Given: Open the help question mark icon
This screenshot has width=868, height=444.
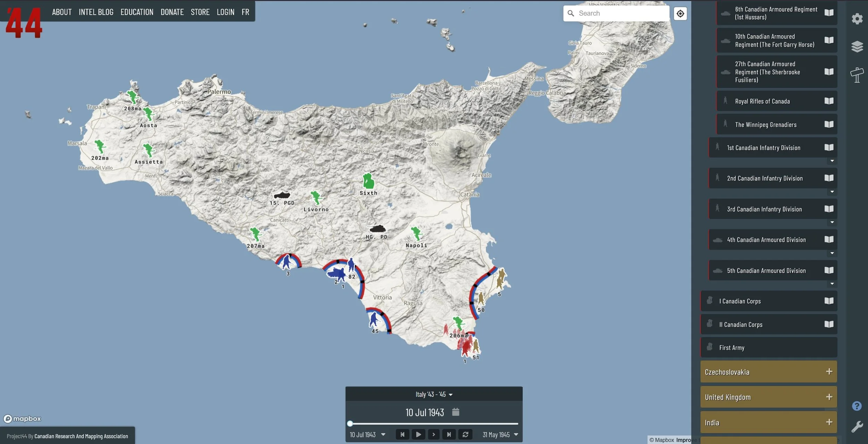Looking at the screenshot, I should (x=857, y=406).
